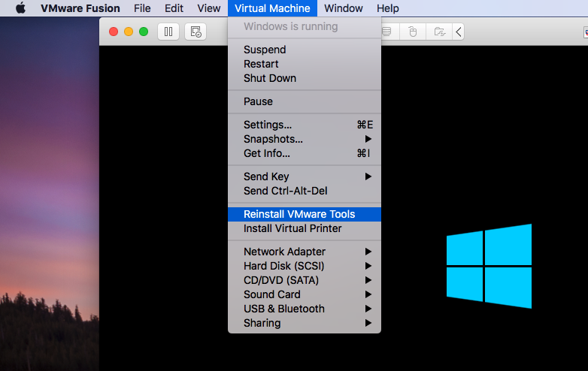Open the Edit menu
This screenshot has height=371, width=588.
174,8
